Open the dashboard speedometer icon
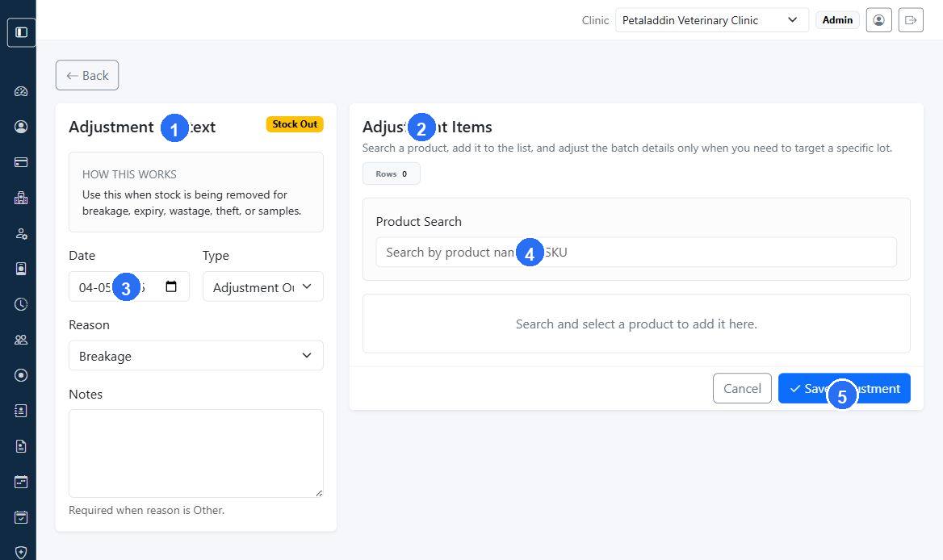943x560 pixels. point(21,91)
